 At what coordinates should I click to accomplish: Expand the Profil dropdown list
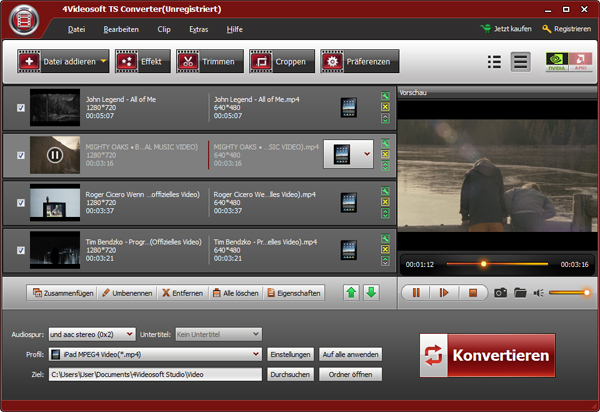(x=257, y=354)
